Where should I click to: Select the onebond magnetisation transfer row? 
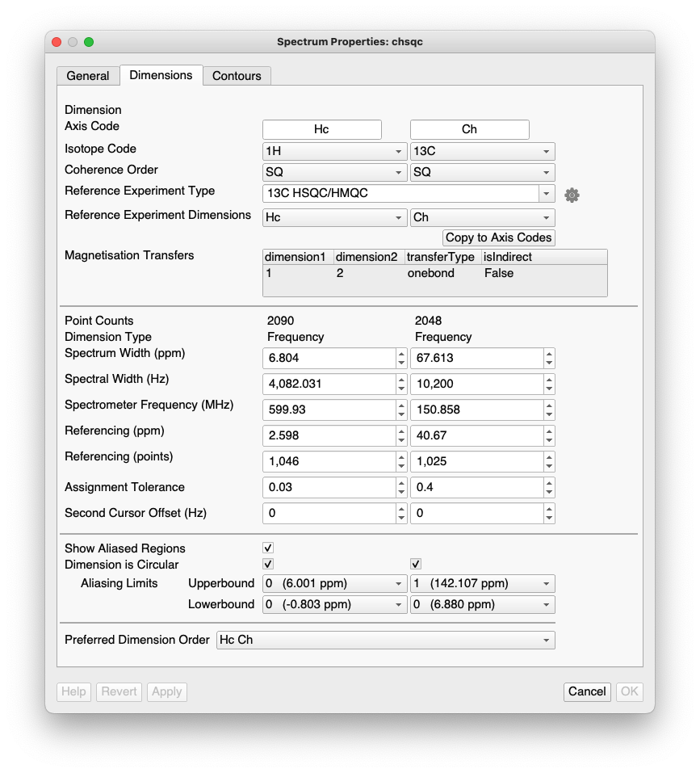(x=430, y=274)
